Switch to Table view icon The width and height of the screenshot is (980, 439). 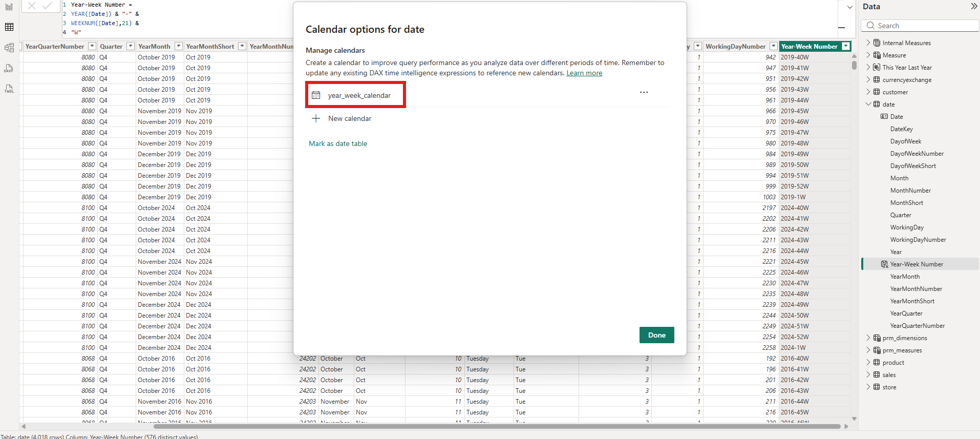[9, 27]
